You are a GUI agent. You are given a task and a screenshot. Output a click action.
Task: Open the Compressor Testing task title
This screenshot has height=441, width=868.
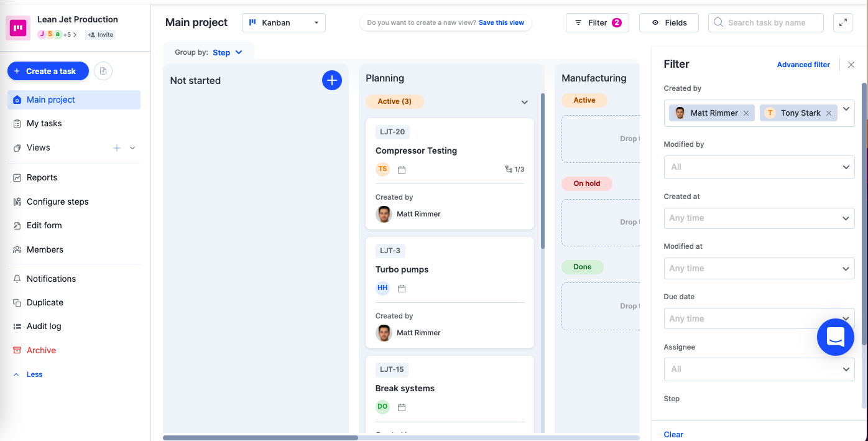[416, 151]
